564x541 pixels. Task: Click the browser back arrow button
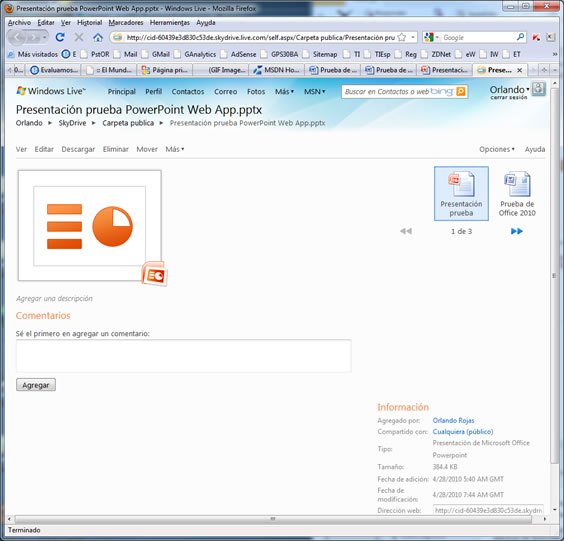(18, 37)
